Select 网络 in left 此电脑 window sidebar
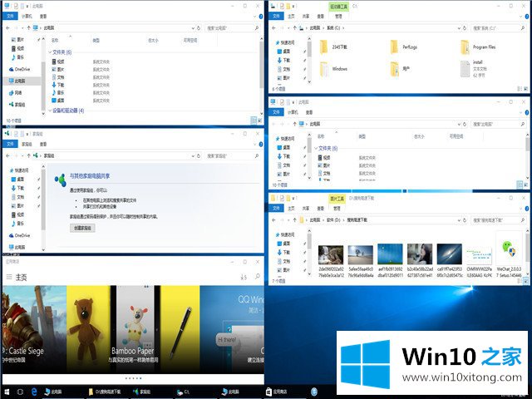 click(x=16, y=92)
